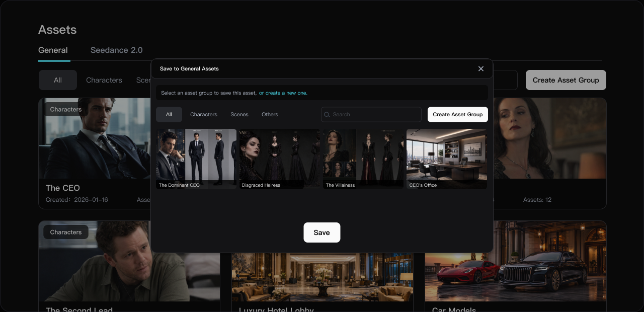Open The CEO asset card

pos(95,153)
